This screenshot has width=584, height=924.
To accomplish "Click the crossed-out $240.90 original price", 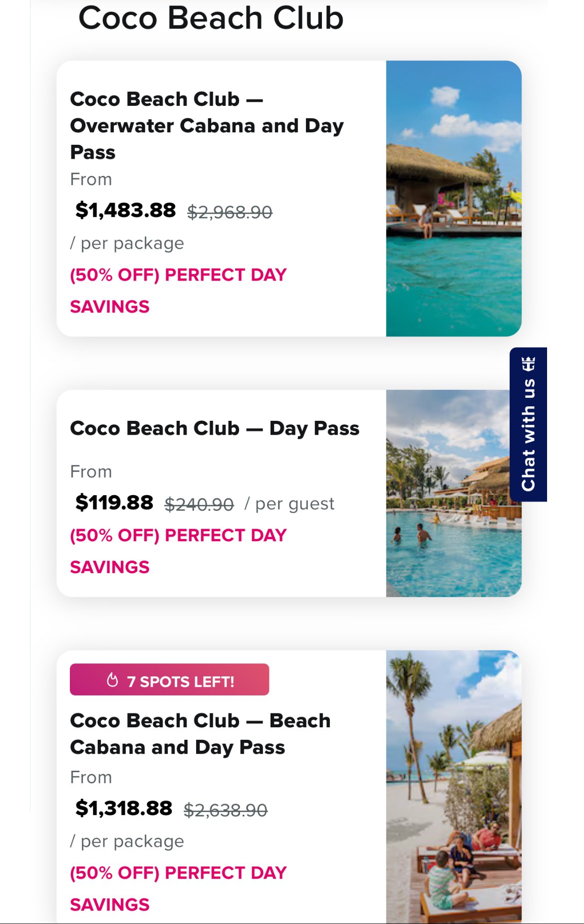I will [x=199, y=504].
